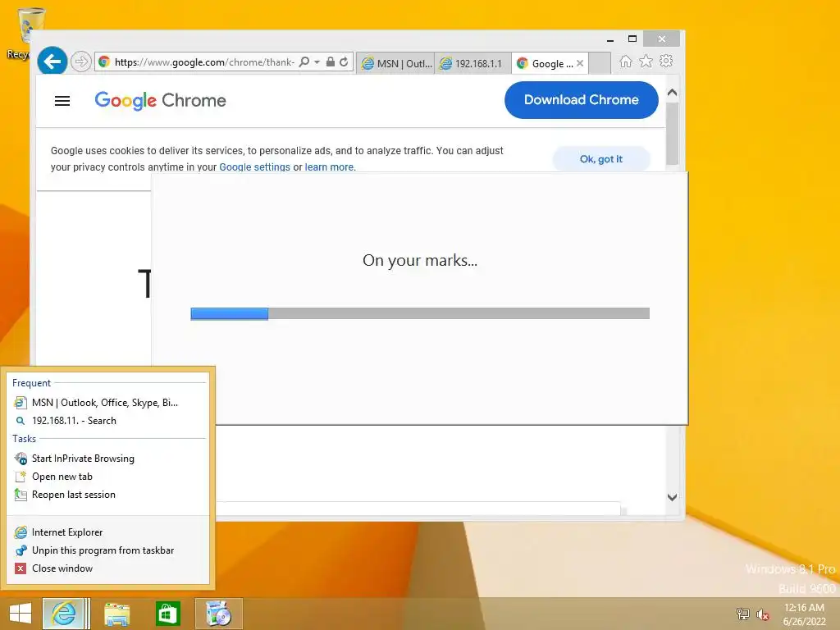Click the Download Chrome button

[582, 99]
